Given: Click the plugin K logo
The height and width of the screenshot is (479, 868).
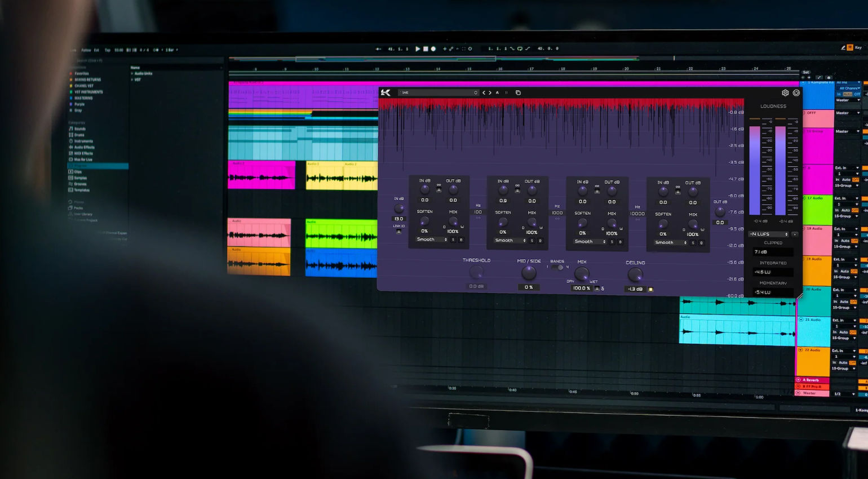Looking at the screenshot, I should (x=386, y=92).
